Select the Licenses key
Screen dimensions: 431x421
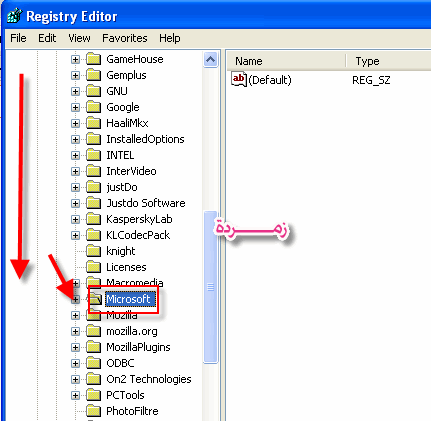[x=126, y=267]
